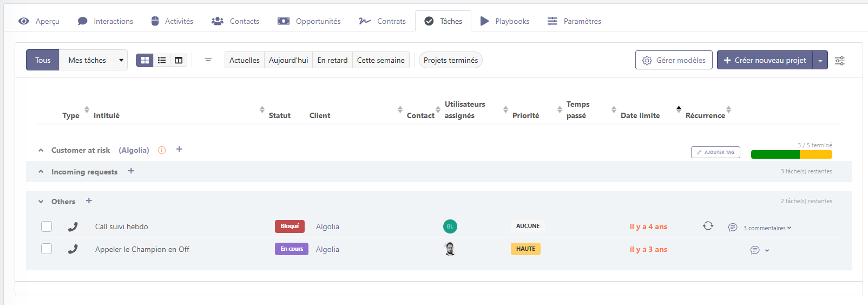Select the column board view icon
This screenshot has height=305, width=868.
[179, 60]
